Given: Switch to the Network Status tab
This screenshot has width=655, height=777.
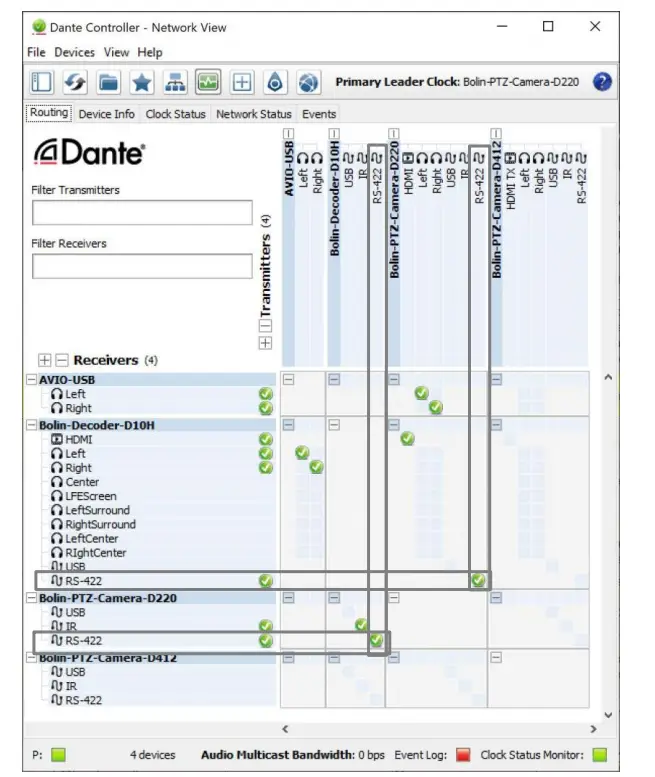Looking at the screenshot, I should click(254, 114).
